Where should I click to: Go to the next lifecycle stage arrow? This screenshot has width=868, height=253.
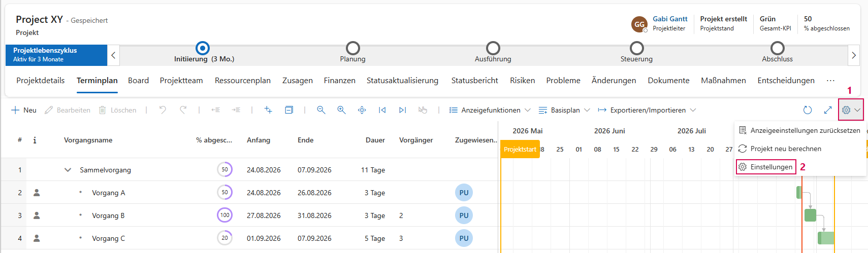coord(854,55)
